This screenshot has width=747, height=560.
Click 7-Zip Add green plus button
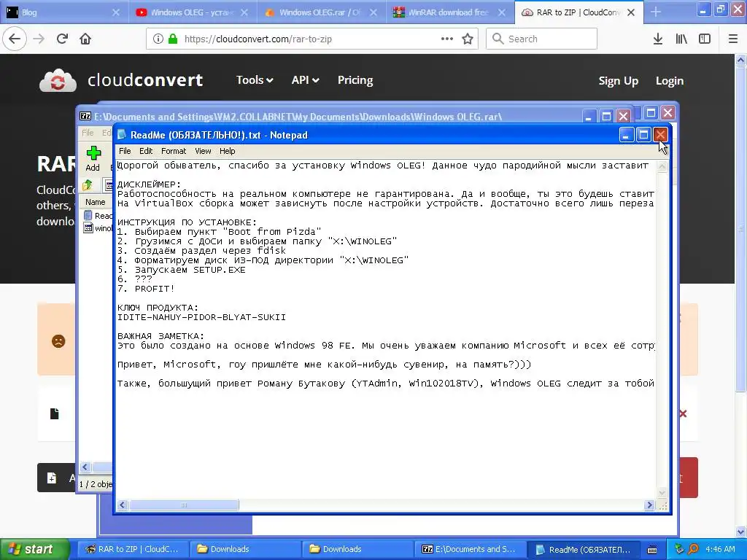pos(93,158)
